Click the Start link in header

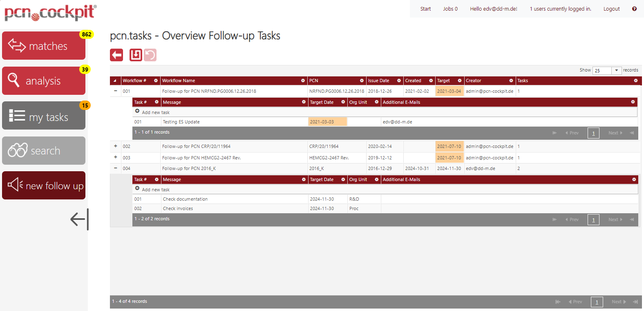point(425,9)
